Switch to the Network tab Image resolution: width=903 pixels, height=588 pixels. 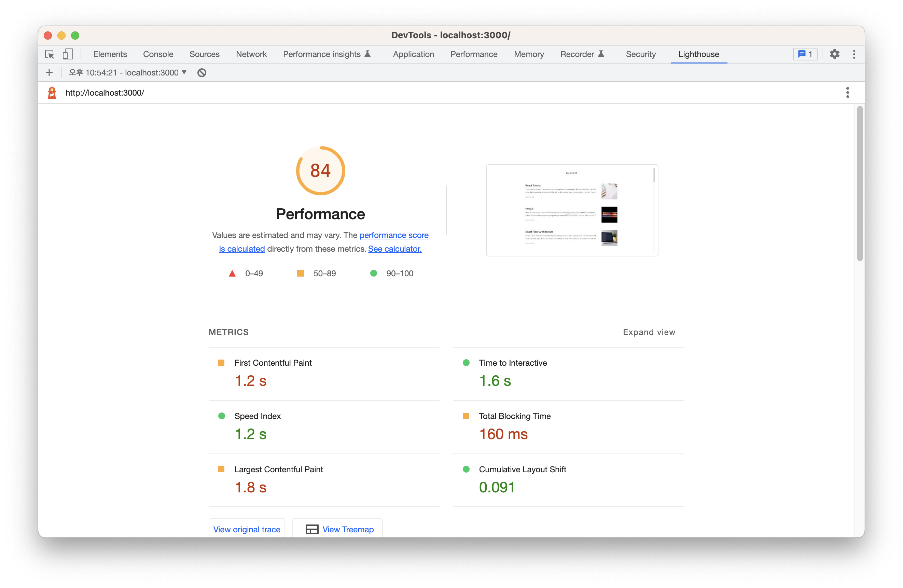(251, 54)
